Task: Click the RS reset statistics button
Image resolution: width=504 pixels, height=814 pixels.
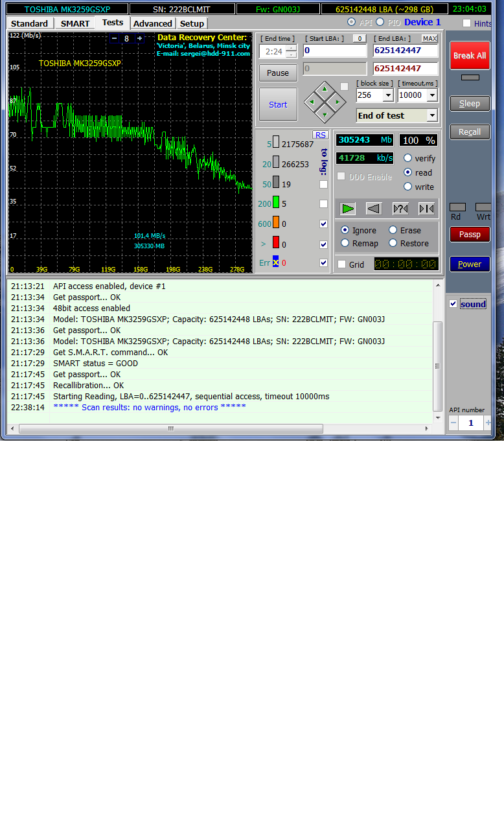Action: click(320, 135)
